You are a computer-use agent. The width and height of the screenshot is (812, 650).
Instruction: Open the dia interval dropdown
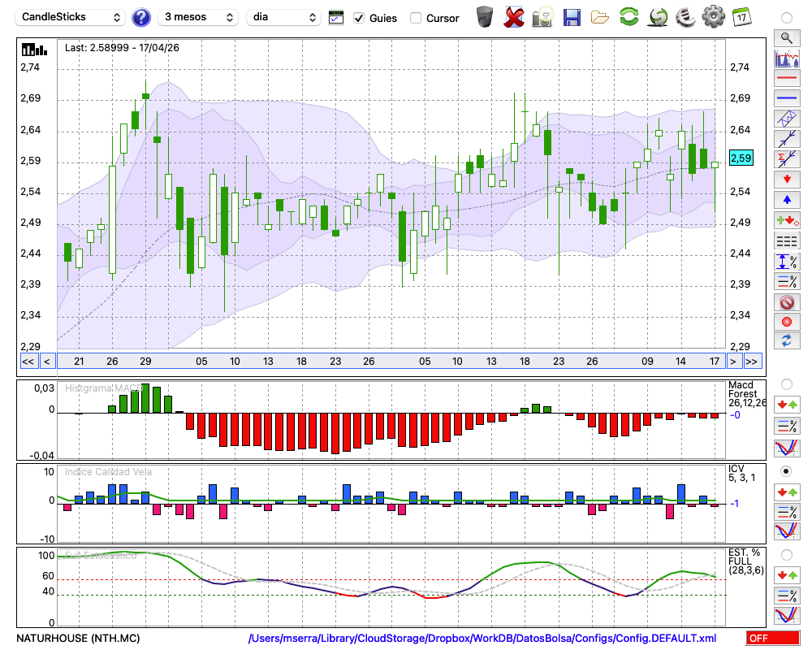(283, 17)
